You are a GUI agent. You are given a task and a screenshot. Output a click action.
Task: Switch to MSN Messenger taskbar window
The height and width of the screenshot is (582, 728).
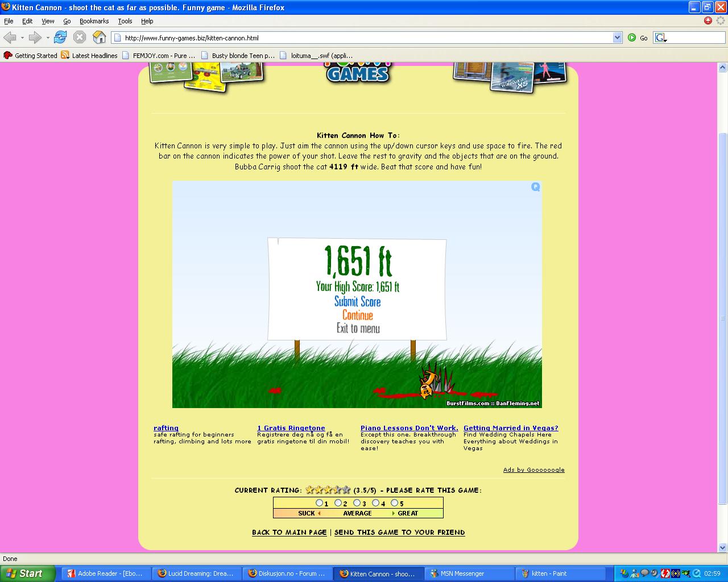point(469,573)
